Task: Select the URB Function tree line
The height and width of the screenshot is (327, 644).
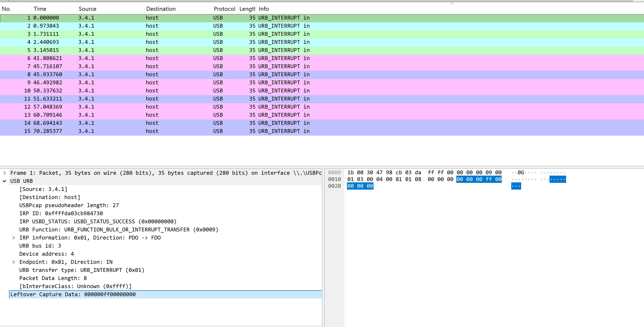Action: pos(119,230)
